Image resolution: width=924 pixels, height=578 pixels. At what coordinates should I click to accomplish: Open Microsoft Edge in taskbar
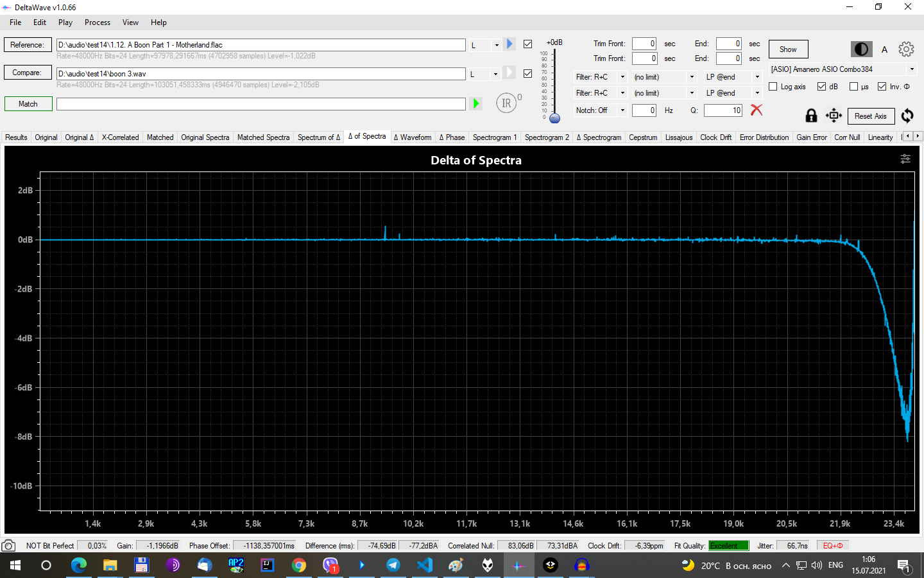click(x=78, y=565)
